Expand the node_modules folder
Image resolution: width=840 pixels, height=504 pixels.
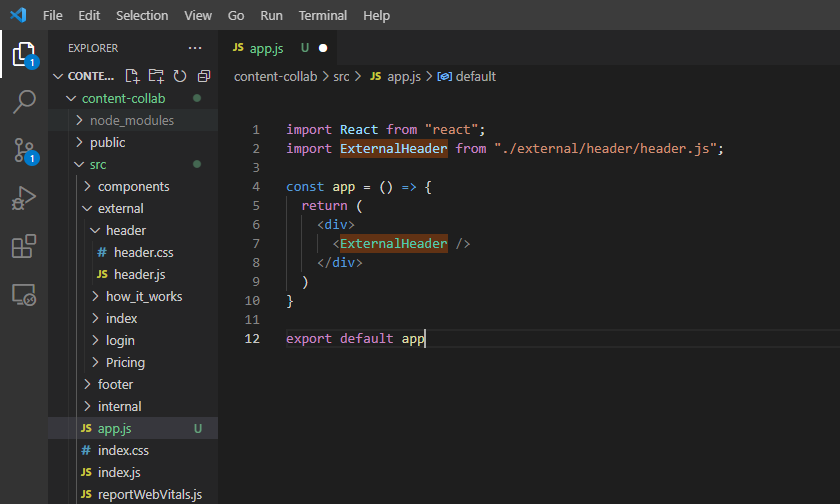click(x=131, y=120)
